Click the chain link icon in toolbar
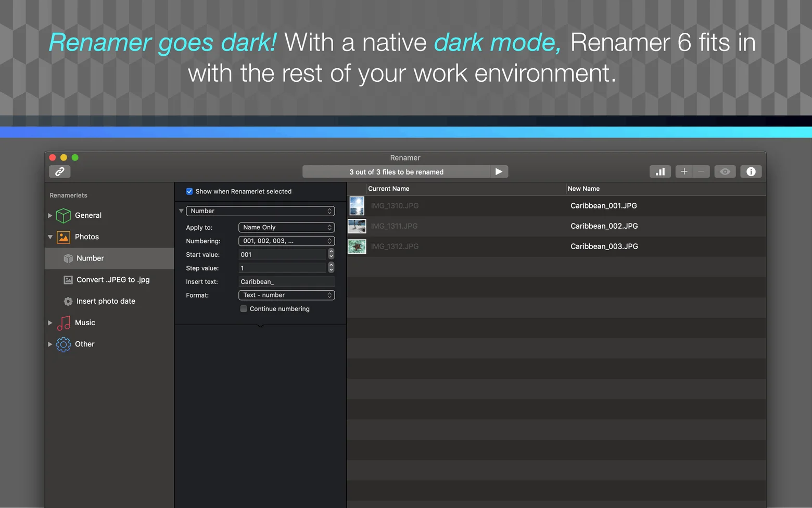Image resolution: width=812 pixels, height=508 pixels. [x=60, y=171]
